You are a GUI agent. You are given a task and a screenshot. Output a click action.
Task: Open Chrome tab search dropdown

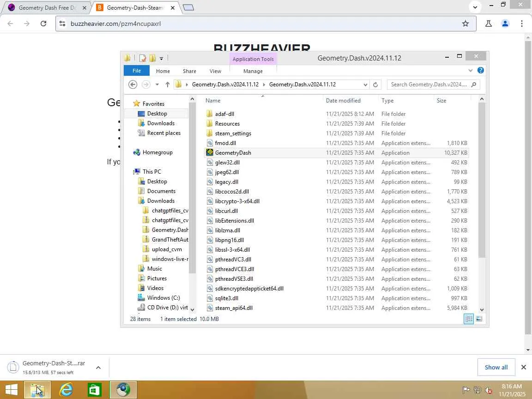[475, 7]
